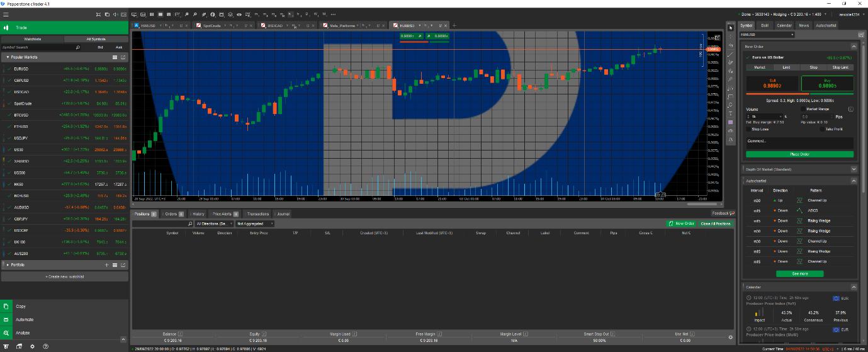This screenshot has width=868, height=352.
Task: Select Market order type
Action: click(760, 67)
